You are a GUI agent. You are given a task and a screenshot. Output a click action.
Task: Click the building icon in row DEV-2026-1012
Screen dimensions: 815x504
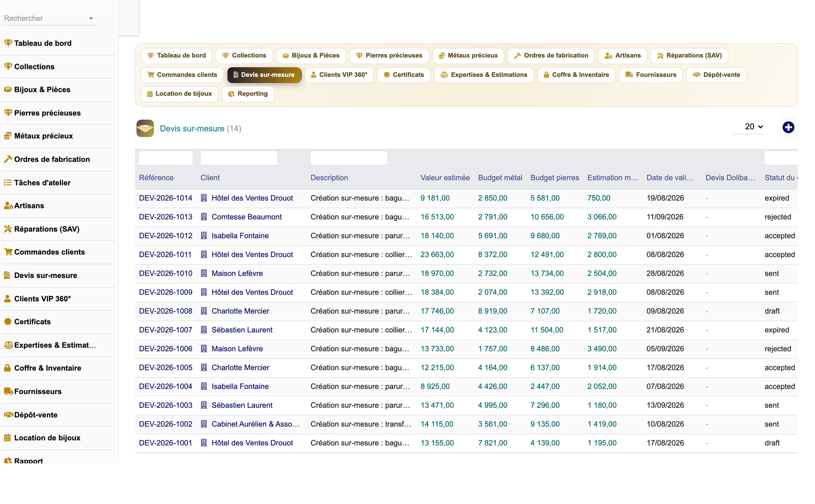204,236
